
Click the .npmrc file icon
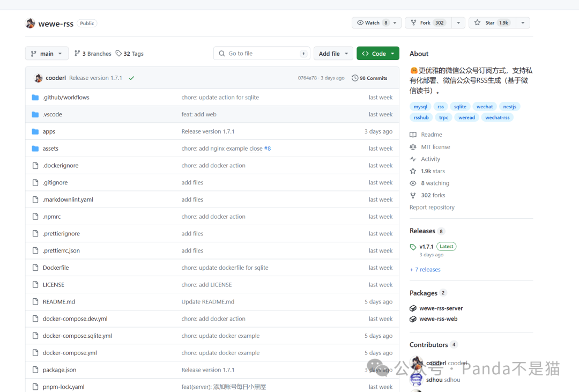35,217
